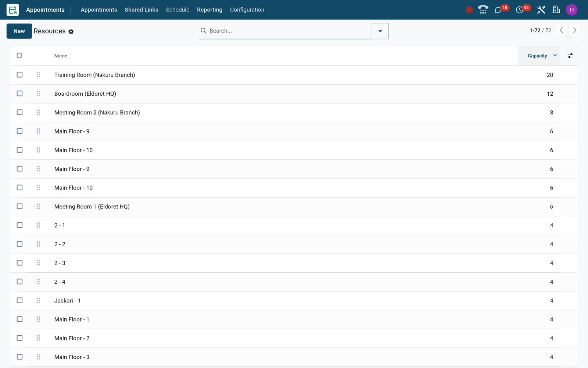Select checkbox for Meeting Room 2 (Nakuru Branch)
Image resolution: width=588 pixels, height=368 pixels.
click(19, 112)
